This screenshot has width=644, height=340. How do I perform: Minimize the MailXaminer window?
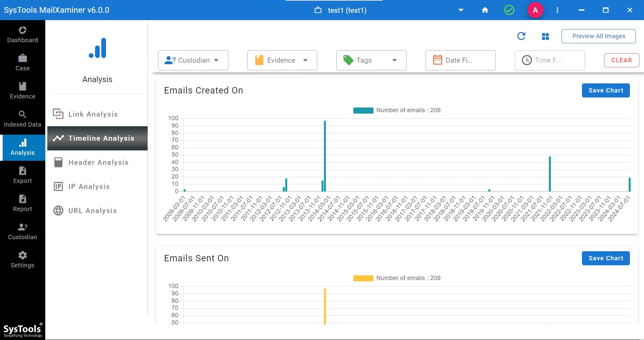point(582,10)
